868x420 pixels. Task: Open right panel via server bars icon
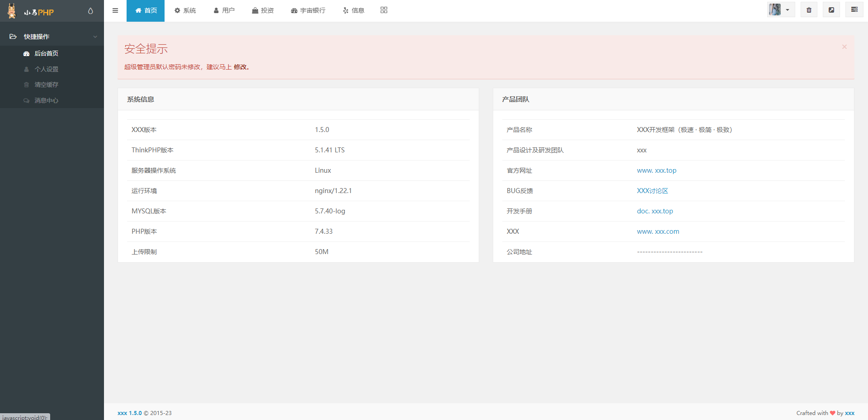854,9
